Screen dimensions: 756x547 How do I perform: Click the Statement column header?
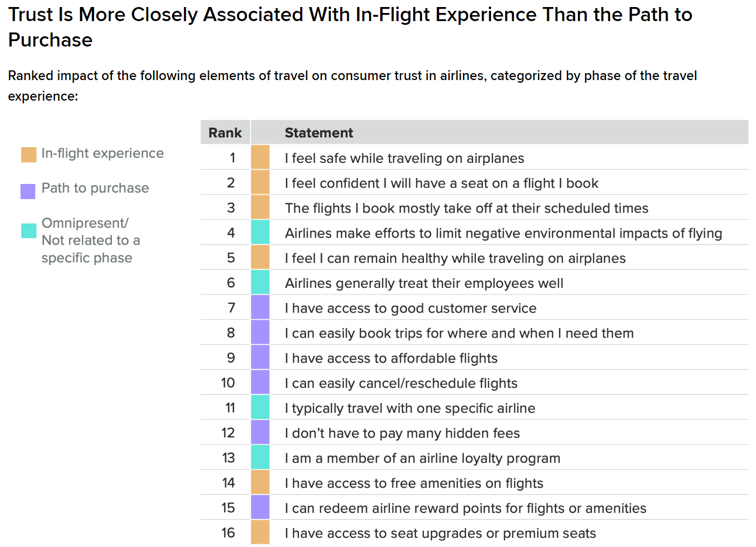(319, 133)
